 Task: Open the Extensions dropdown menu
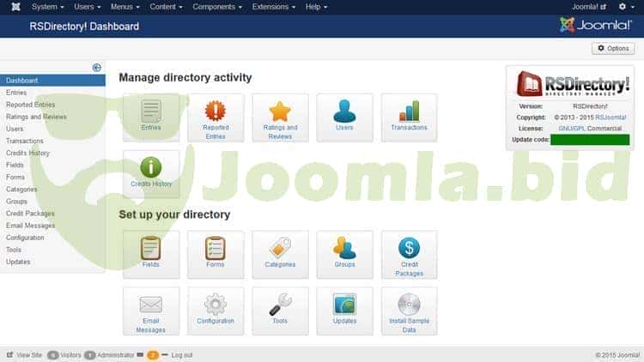[274, 7]
